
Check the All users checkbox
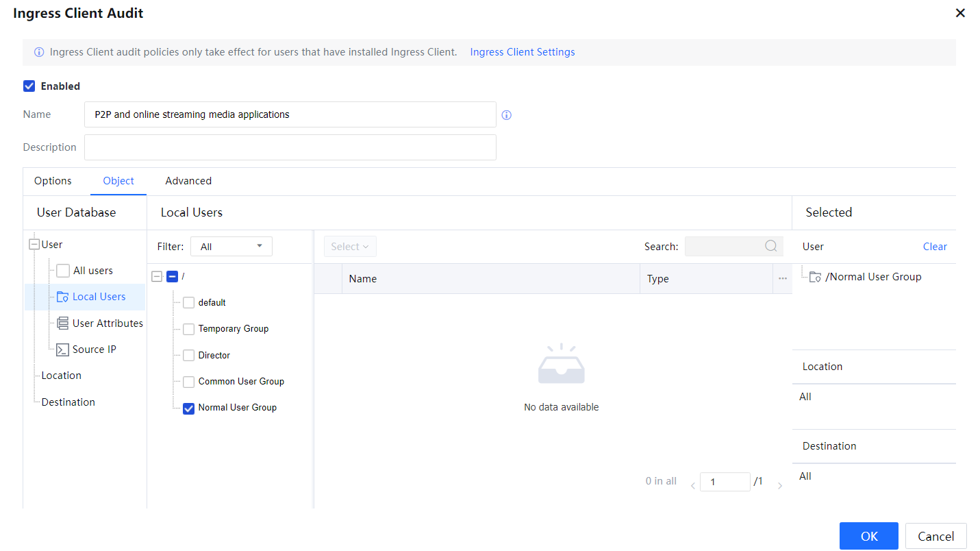pos(63,271)
